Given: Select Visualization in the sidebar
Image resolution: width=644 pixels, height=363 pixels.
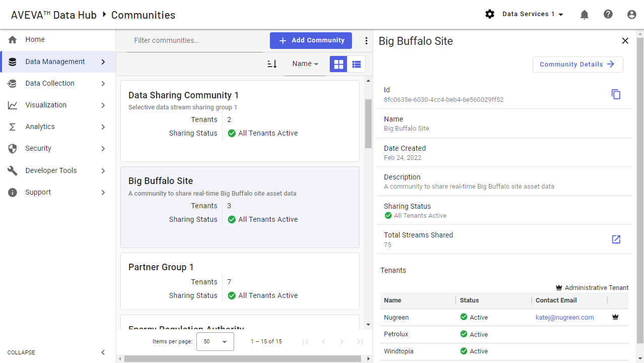Looking at the screenshot, I should pyautogui.click(x=58, y=105).
